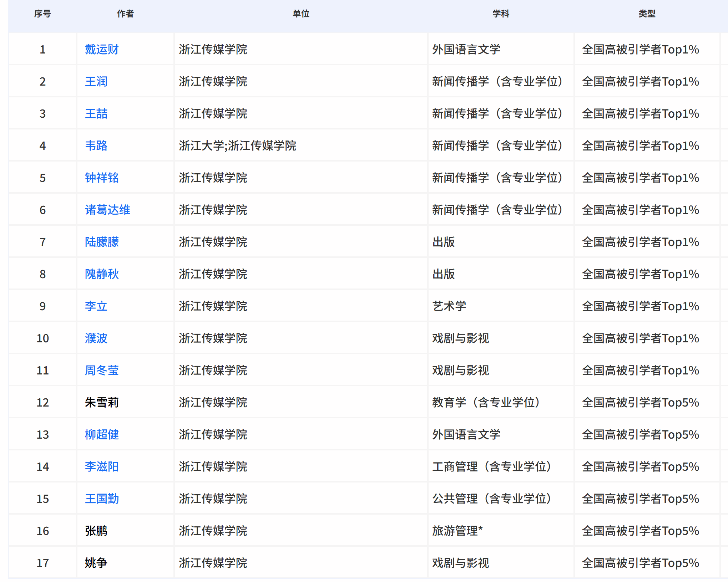Open author link 王喆
Screen dimensions: 728x582
(96, 113)
